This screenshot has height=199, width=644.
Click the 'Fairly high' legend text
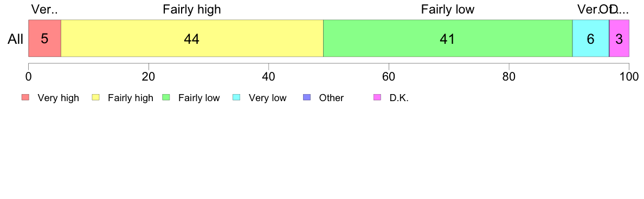(131, 98)
